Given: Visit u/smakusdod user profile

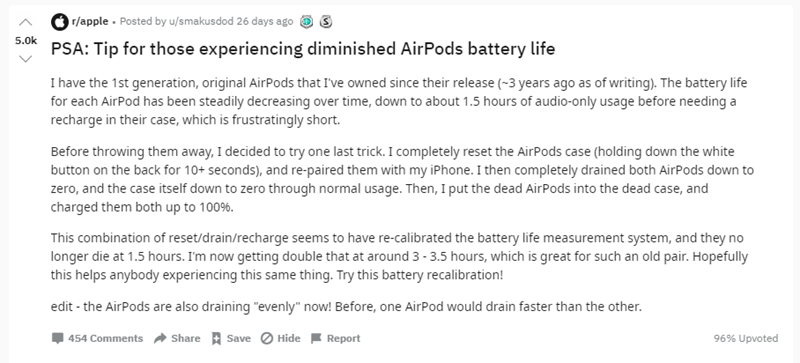Looking at the screenshot, I should [x=206, y=21].
